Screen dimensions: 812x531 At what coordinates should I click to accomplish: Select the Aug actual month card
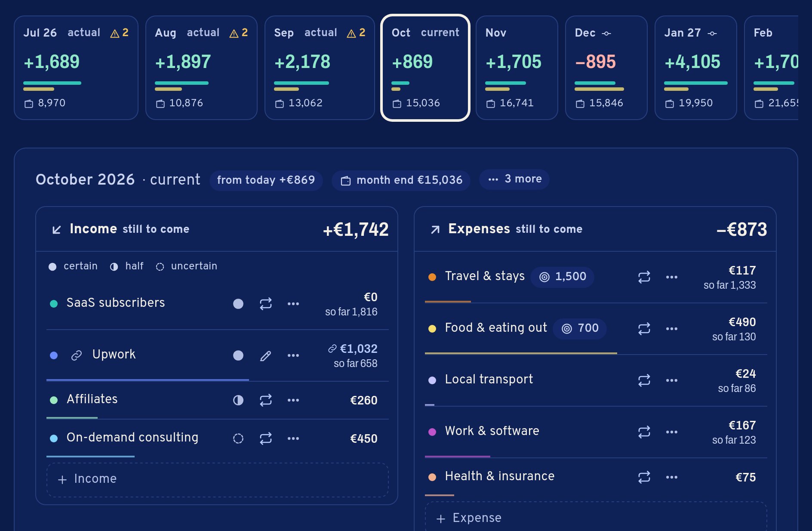pos(201,68)
